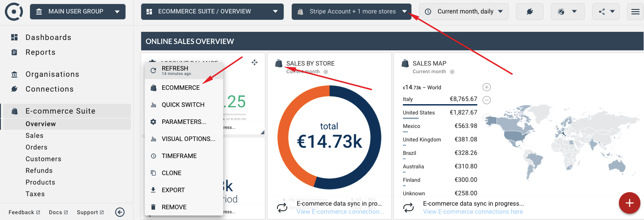Zoom out on the sales map

click(x=487, y=100)
